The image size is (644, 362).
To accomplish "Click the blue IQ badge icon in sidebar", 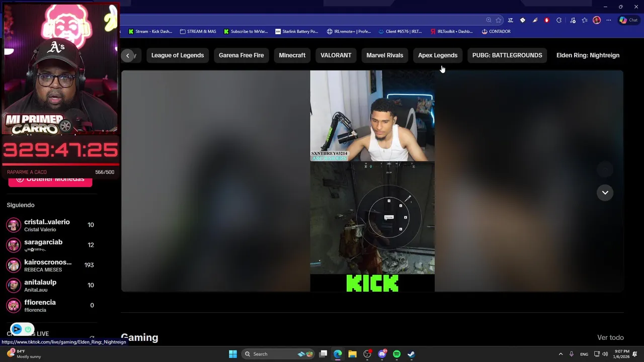I will 17,329.
